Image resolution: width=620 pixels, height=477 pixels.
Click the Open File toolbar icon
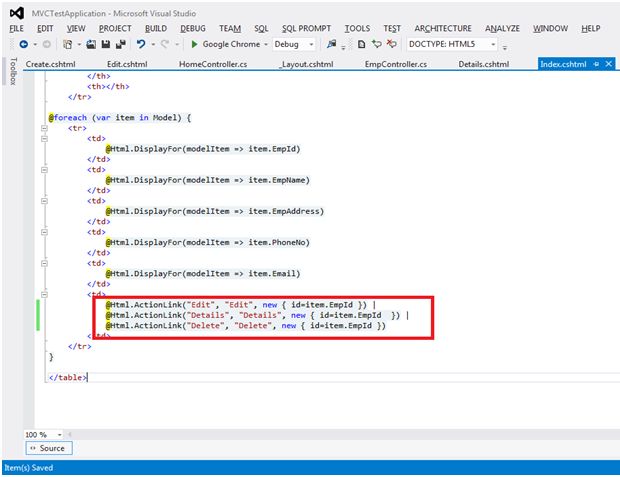tap(91, 44)
